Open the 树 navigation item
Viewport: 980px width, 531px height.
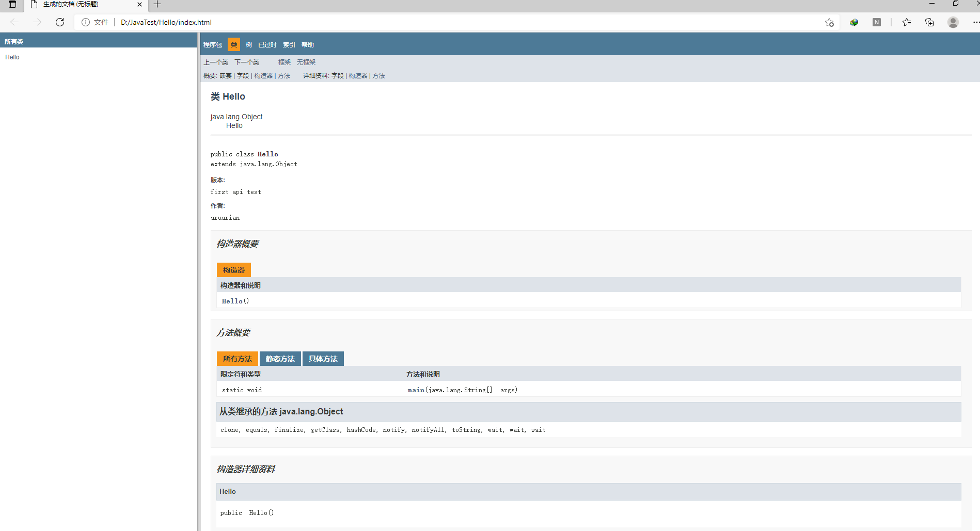(249, 45)
